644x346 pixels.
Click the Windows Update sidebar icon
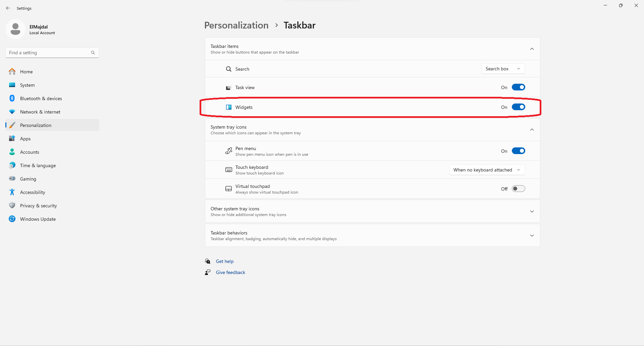click(12, 219)
